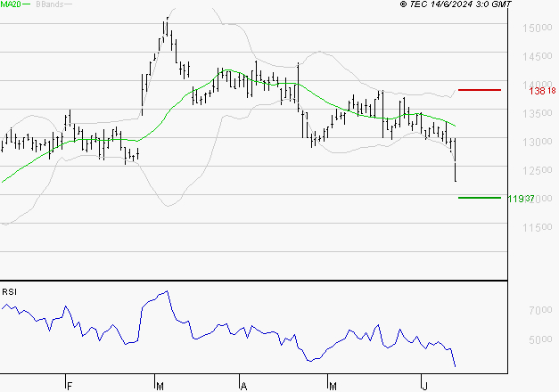Screen dimensions: 559x392
Task: Click the F month marker on time axis
Action: pyautogui.click(x=70, y=387)
